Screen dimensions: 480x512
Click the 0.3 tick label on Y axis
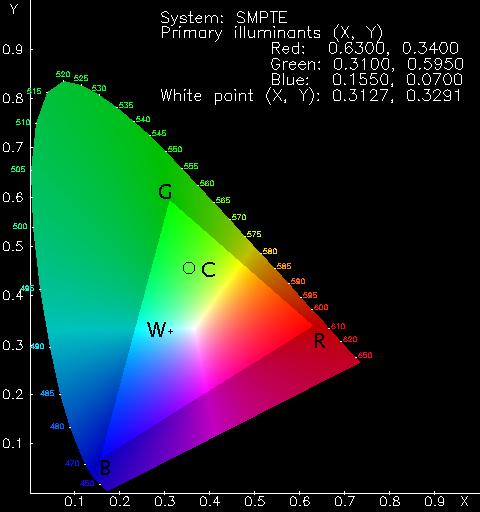tap(13, 345)
